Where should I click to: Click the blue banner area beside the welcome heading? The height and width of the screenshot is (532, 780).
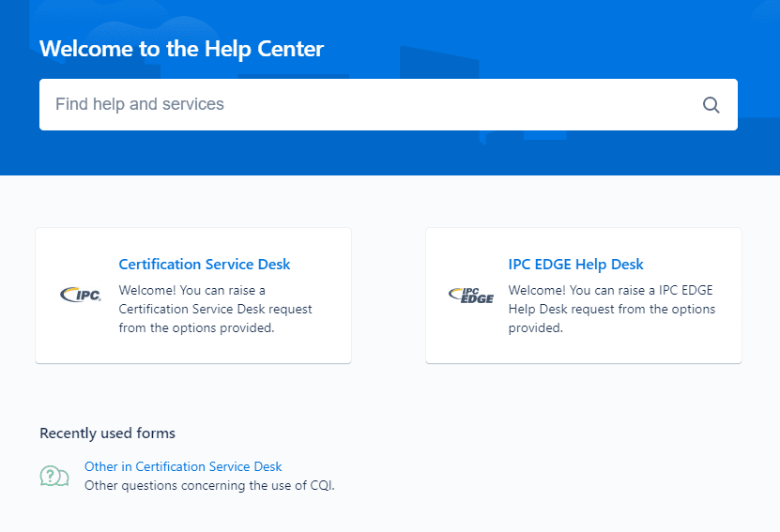[563, 47]
